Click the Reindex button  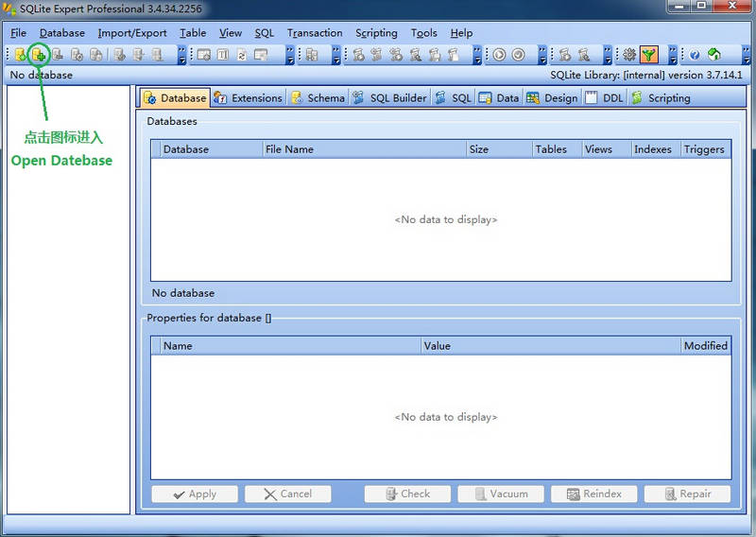click(593, 494)
